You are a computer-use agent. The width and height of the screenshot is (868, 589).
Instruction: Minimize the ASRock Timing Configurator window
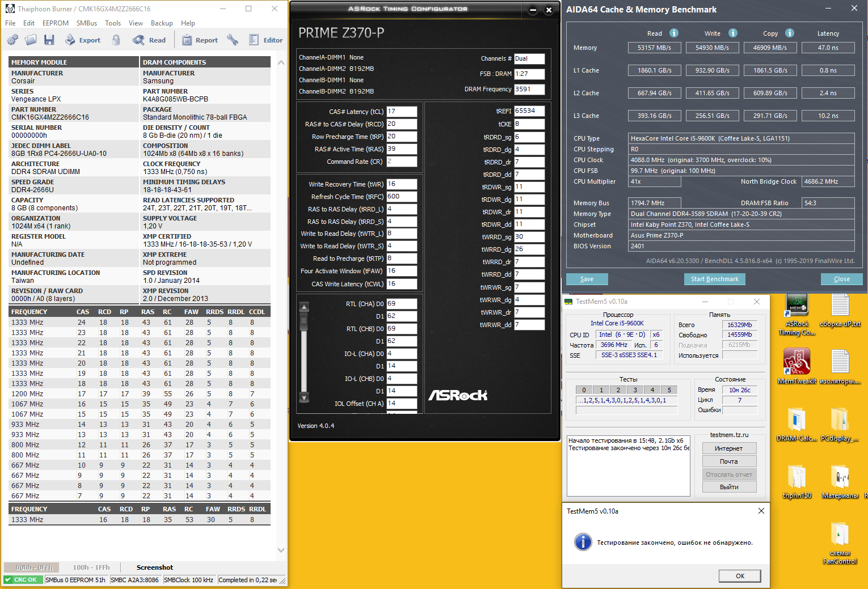533,10
